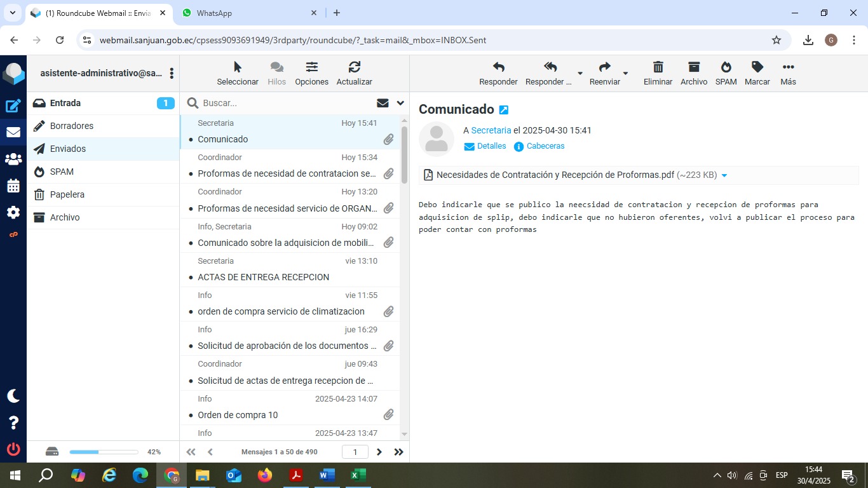The width and height of the screenshot is (868, 488).
Task: Click the Eliminar trash icon
Action: tap(658, 68)
